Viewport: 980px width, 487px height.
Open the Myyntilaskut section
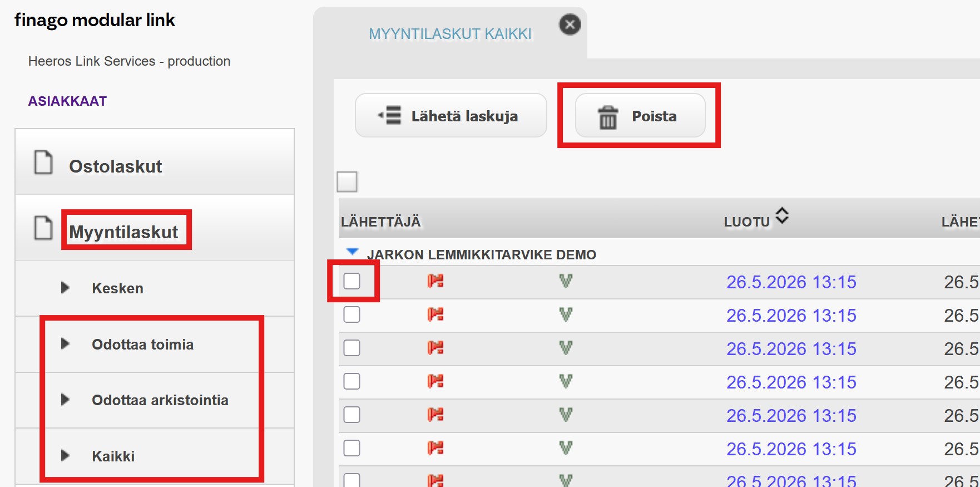coord(155,228)
